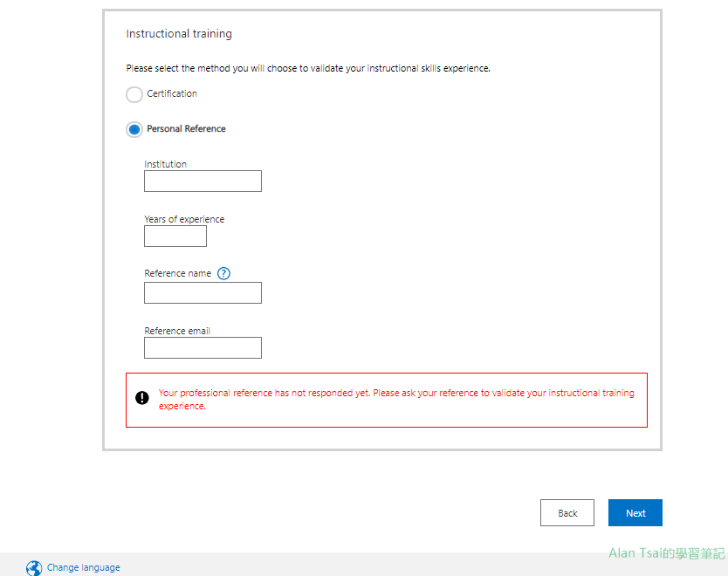Focus the Reference name text field
This screenshot has height=576, width=728.
point(203,293)
